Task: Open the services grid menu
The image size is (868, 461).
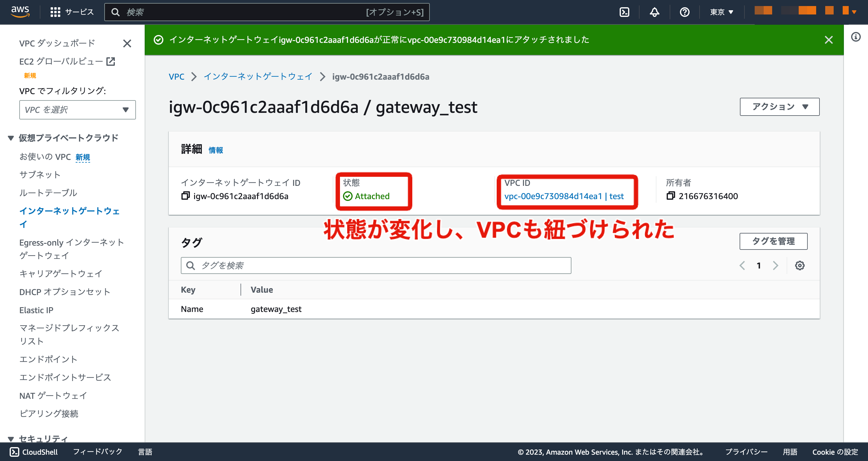Action: point(55,12)
